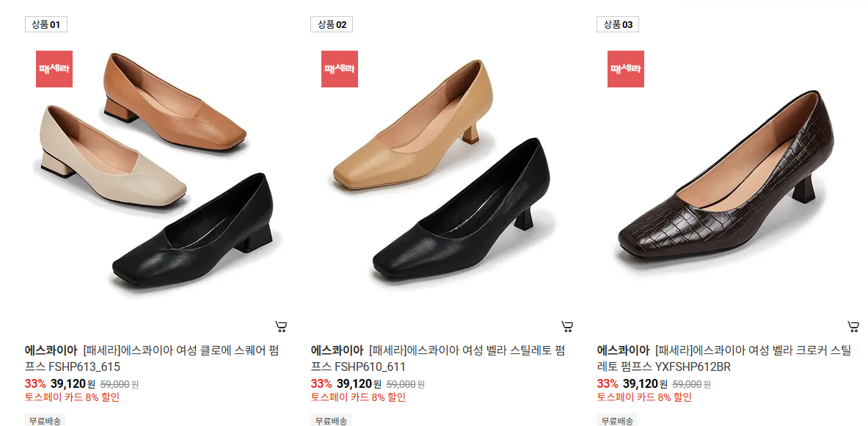
Task: Open the 벨라 스틸레토 펌프스 FSHP610_611 product link
Action: tap(438, 358)
